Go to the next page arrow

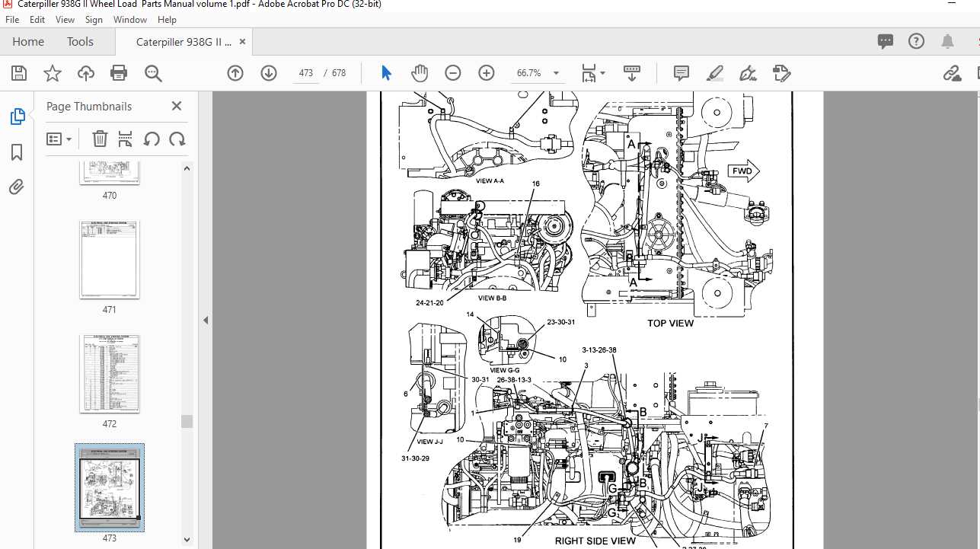(269, 73)
